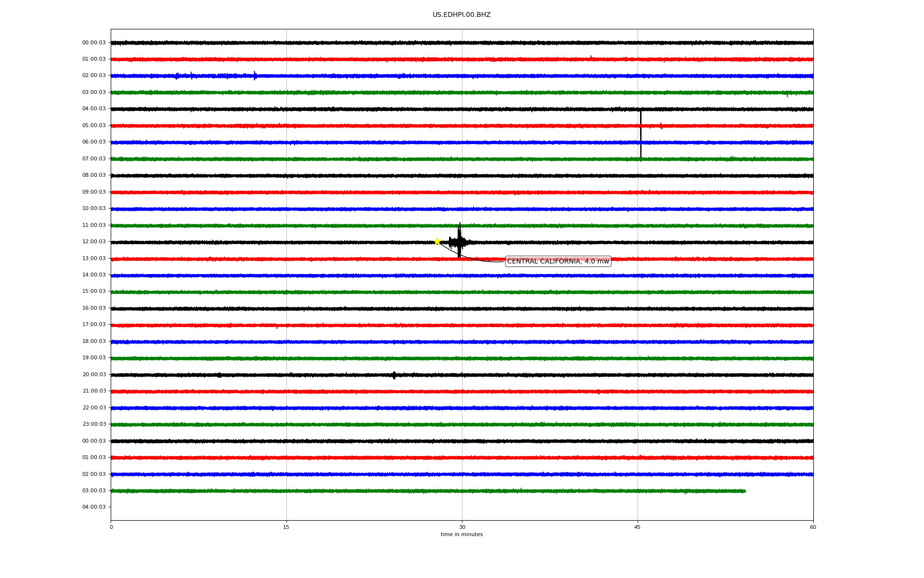924x578 pixels.
Task: Click the 60 tick label on the time axis
Action: click(813, 527)
